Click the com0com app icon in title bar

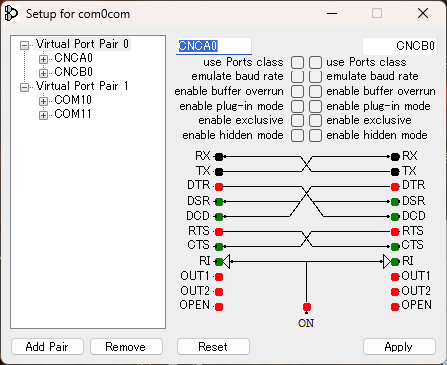click(11, 14)
